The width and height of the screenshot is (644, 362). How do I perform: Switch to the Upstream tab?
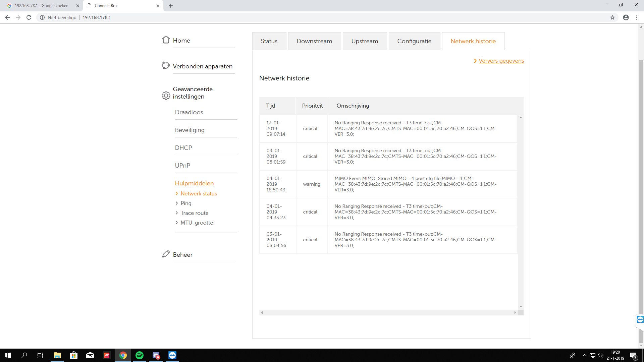pyautogui.click(x=365, y=41)
